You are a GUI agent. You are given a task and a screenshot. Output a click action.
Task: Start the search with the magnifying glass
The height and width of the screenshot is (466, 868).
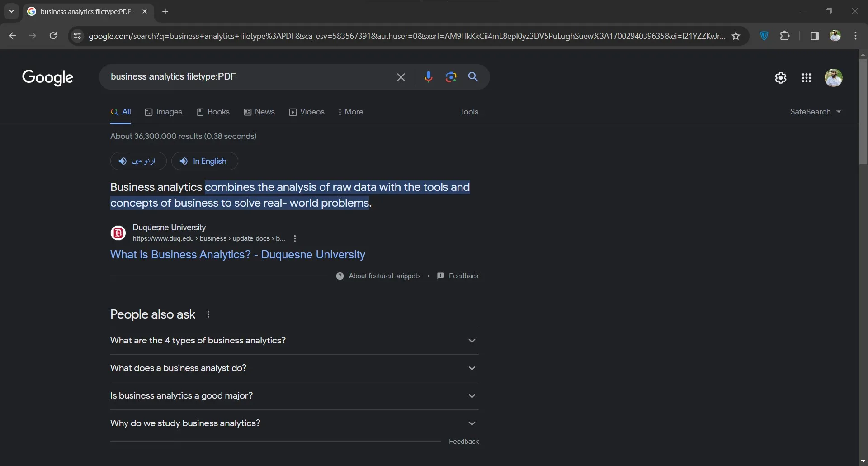click(x=473, y=77)
